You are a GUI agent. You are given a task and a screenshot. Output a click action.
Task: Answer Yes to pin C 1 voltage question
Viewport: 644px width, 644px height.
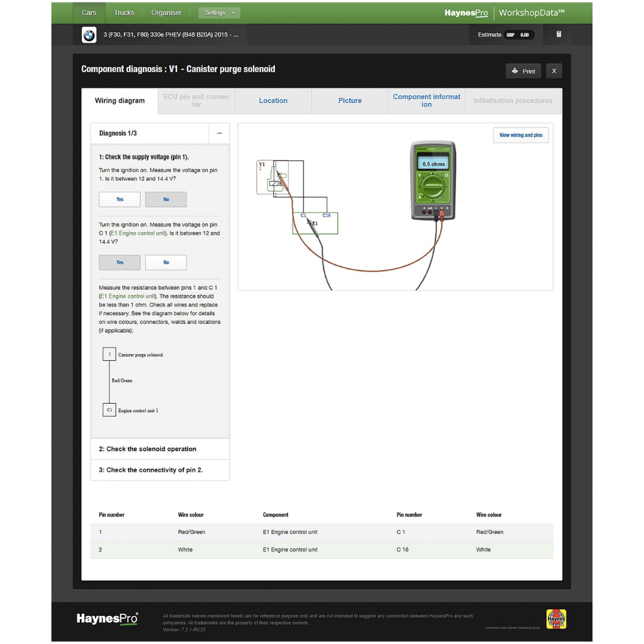(x=119, y=262)
